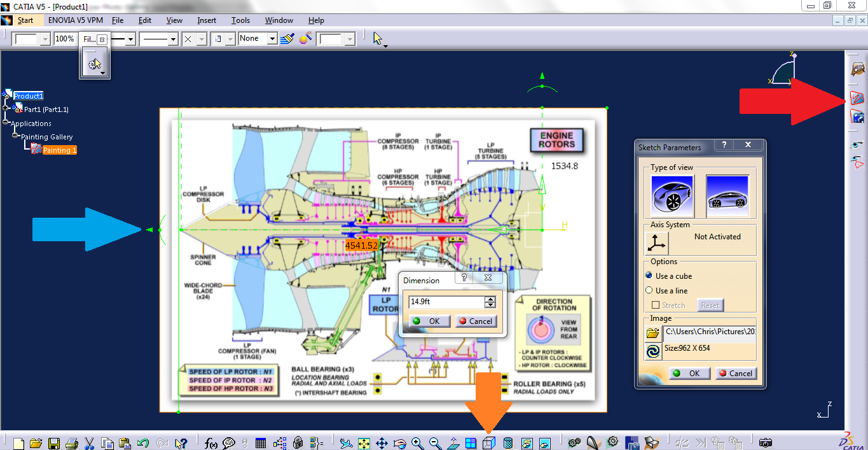This screenshot has width=868, height=450.
Task: Click the Copy icon
Action: point(107,443)
